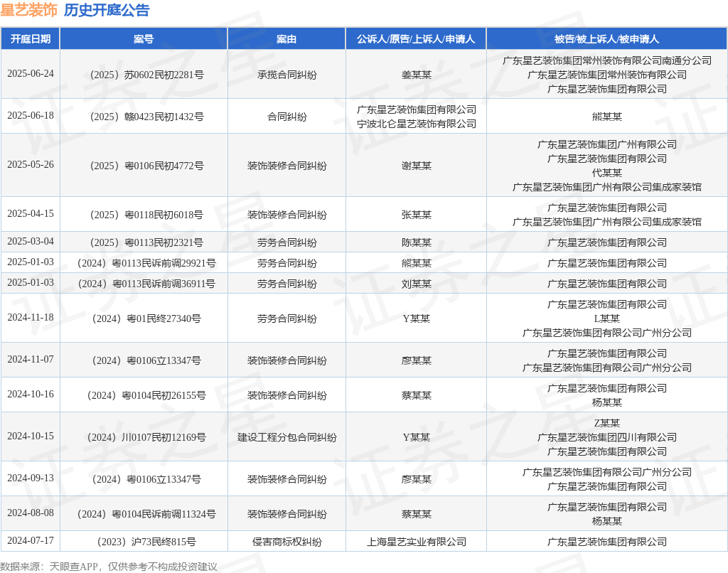Click the date cell 2024-10-15
This screenshot has height=573, width=728.
[30, 436]
